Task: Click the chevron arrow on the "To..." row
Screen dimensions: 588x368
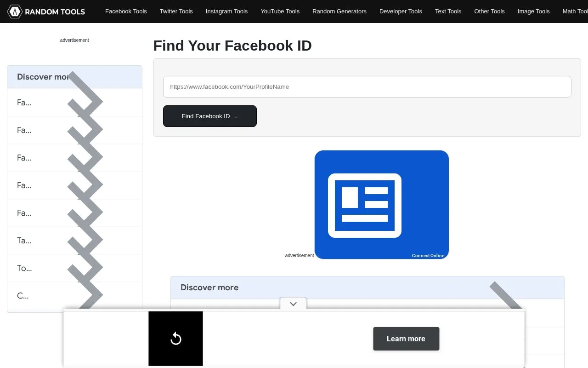Action: (x=85, y=268)
